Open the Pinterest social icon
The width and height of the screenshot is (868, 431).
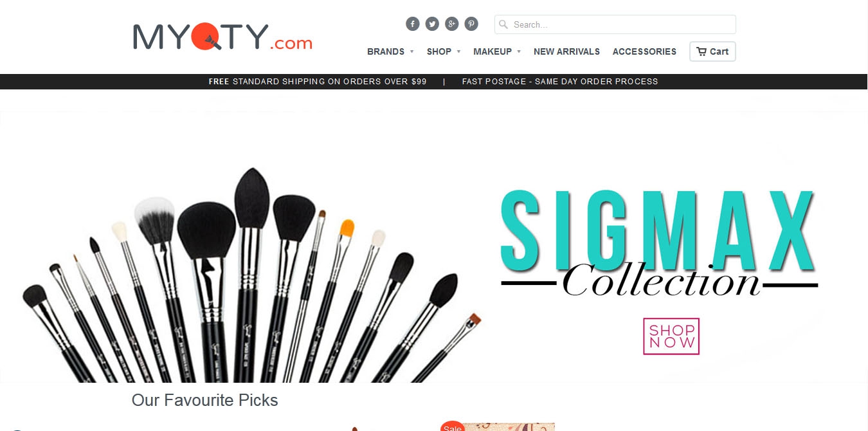pos(471,24)
